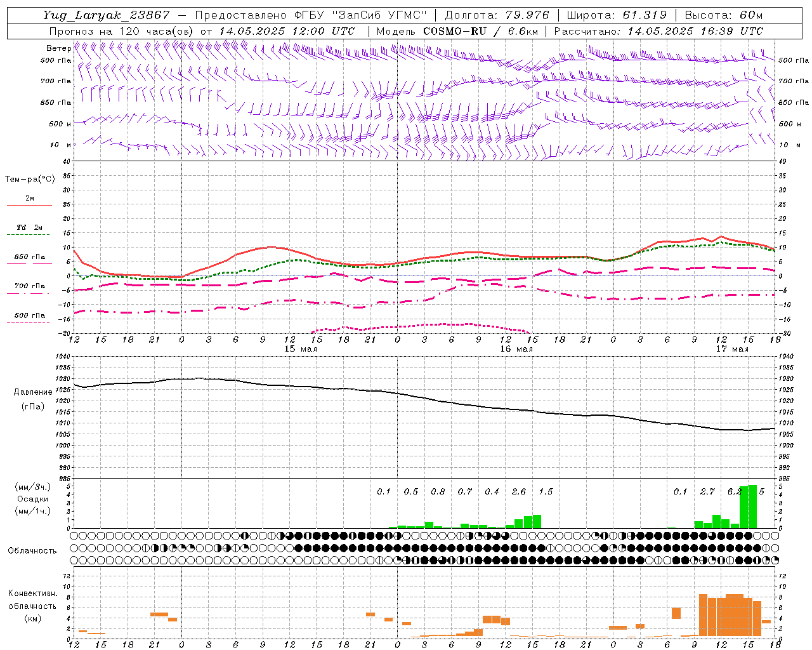This screenshot has width=812, height=650.
Task: Click the 6.2 precipitation value
Action: (x=735, y=491)
